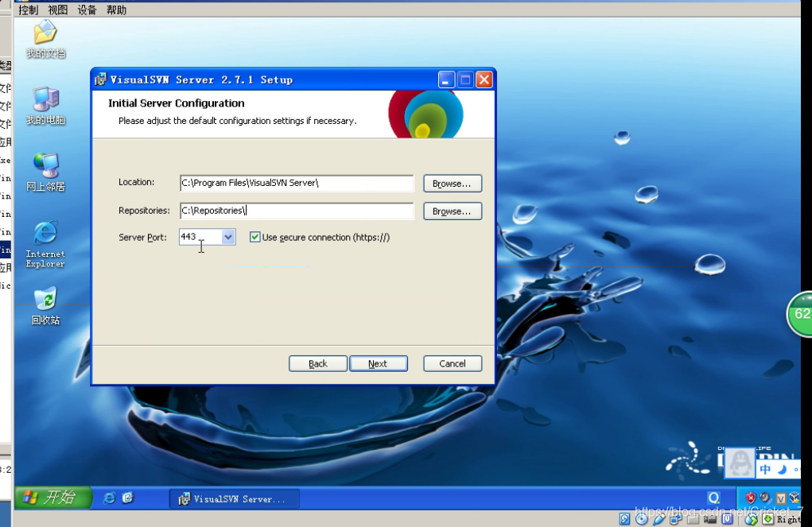Screen dimensions: 812x527
Task: Open the speaker volume tray icon
Action: point(765,498)
